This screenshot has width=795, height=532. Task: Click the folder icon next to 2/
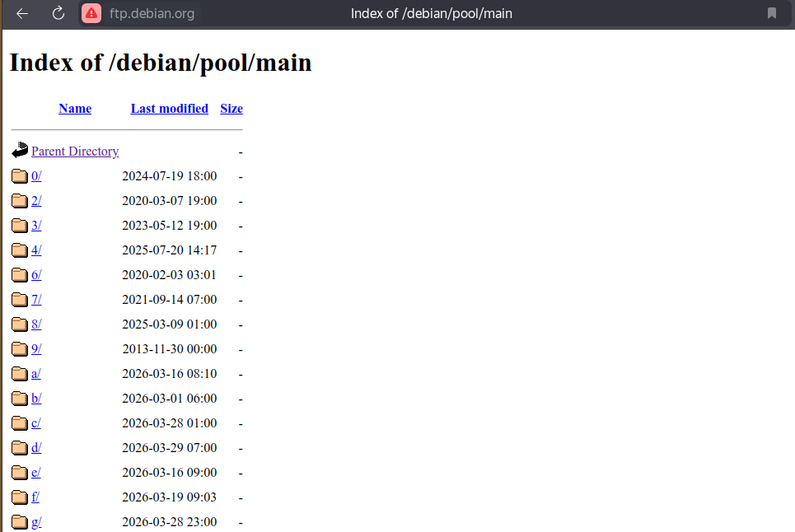(20, 201)
